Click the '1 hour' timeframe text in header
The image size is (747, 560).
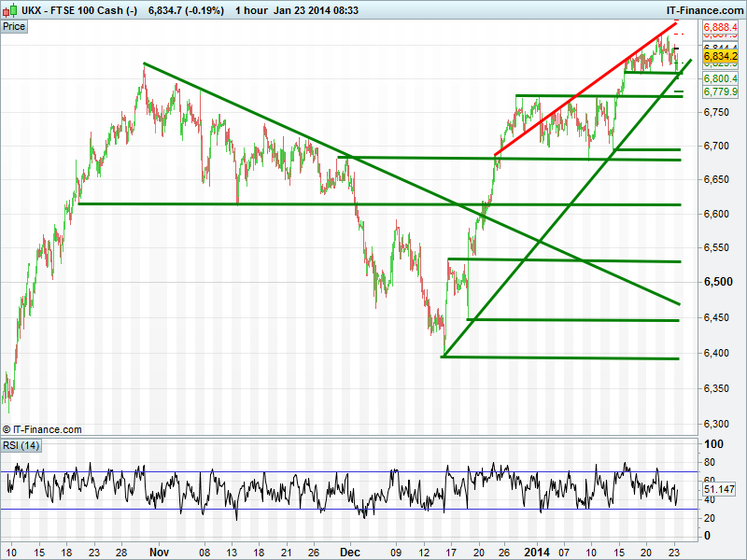coord(251,10)
